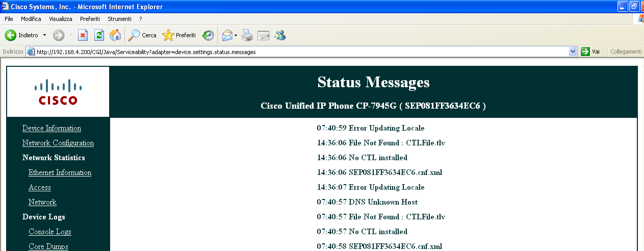644x251 pixels.
Task: Open the Modifica menu
Action: tap(31, 19)
